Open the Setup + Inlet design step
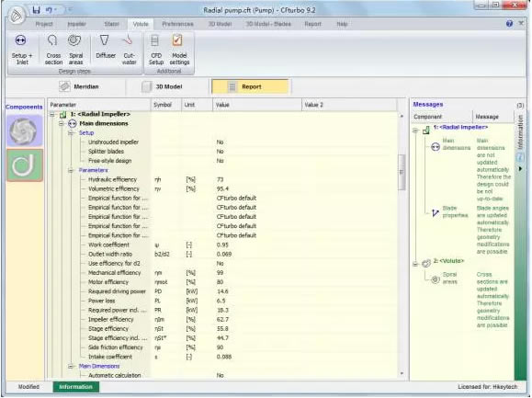The height and width of the screenshot is (398, 532). [22, 50]
